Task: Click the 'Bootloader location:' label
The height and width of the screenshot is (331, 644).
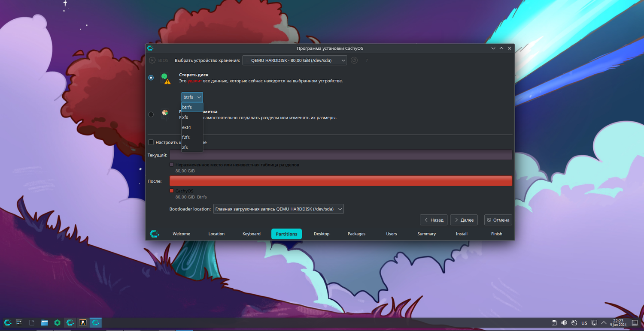Action: tap(190, 209)
